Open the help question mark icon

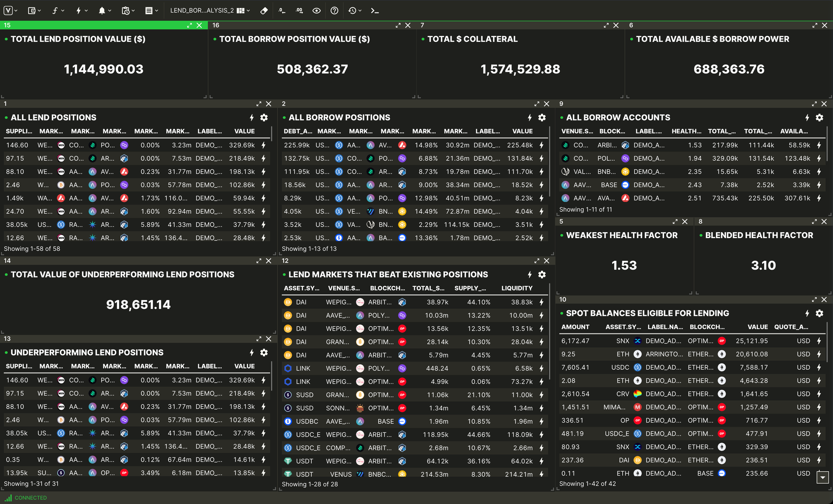pyautogui.click(x=334, y=11)
